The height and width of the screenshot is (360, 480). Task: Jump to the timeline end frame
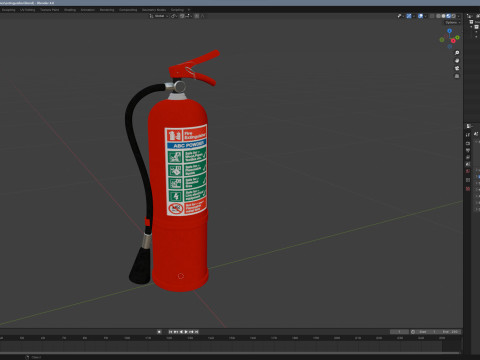pyautogui.click(x=197, y=332)
